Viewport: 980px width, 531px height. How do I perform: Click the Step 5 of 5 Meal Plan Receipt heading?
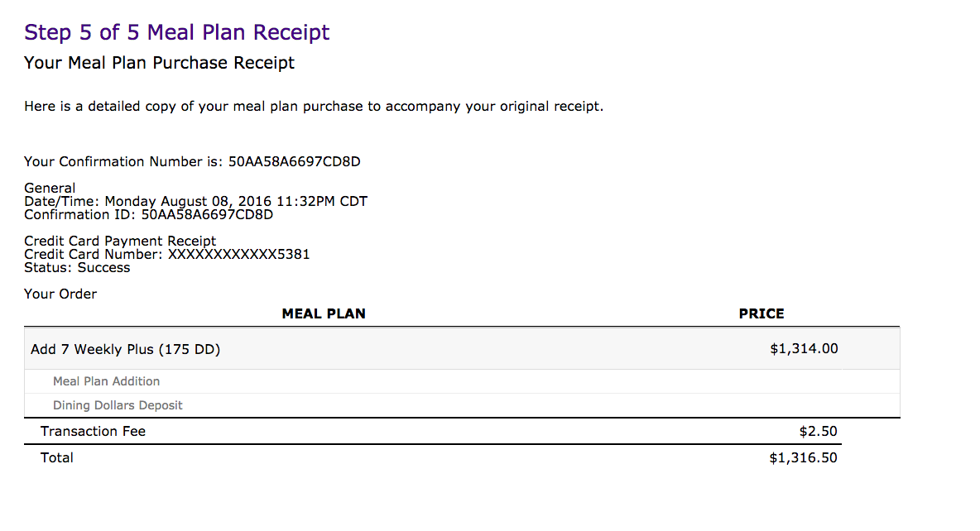coord(176,32)
